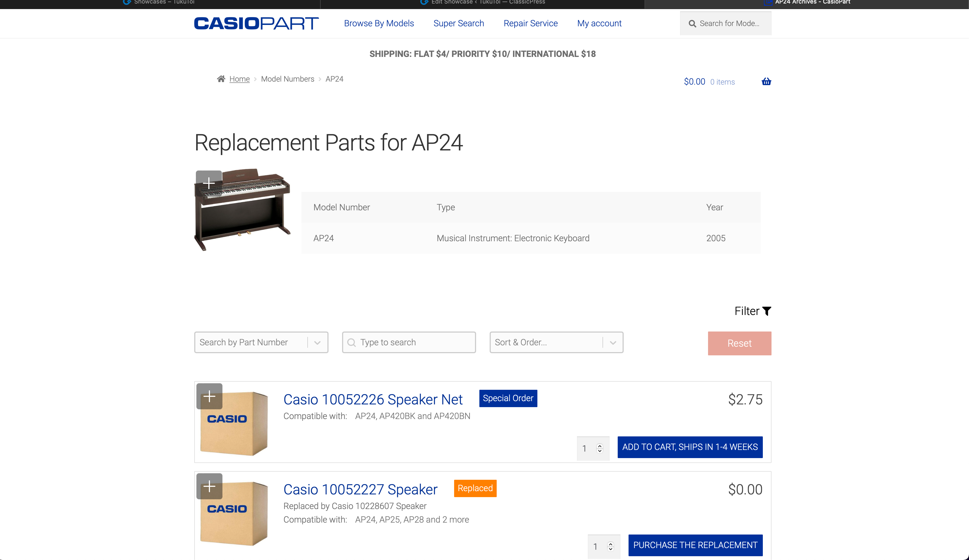Click 'AP24, AP25, AP28 and 2 more' text
Viewport: 969px width, 560px height.
pyautogui.click(x=412, y=519)
